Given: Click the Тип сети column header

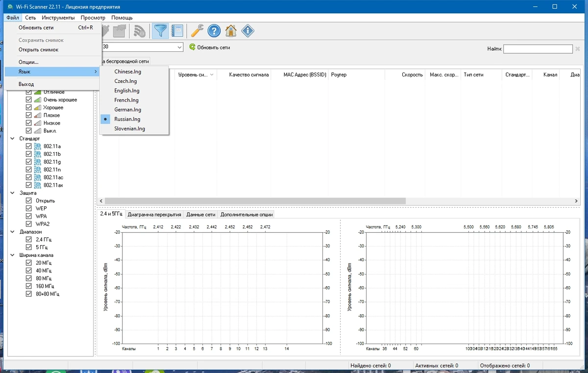Looking at the screenshot, I should 482,75.
